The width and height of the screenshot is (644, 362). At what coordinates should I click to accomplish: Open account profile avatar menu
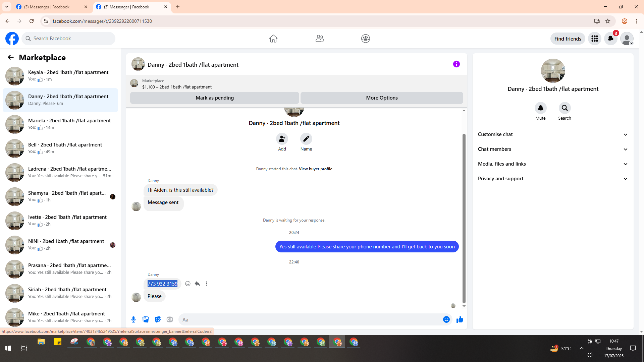(627, 39)
